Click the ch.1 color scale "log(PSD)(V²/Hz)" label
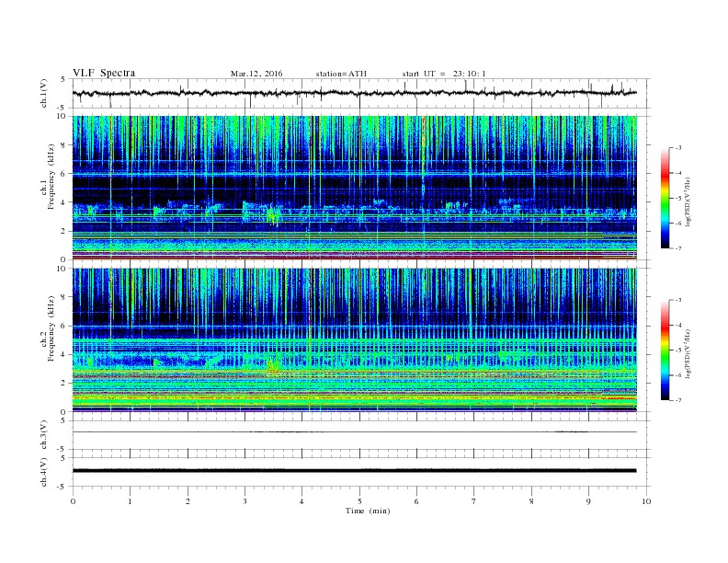The image size is (728, 563). coord(688,201)
